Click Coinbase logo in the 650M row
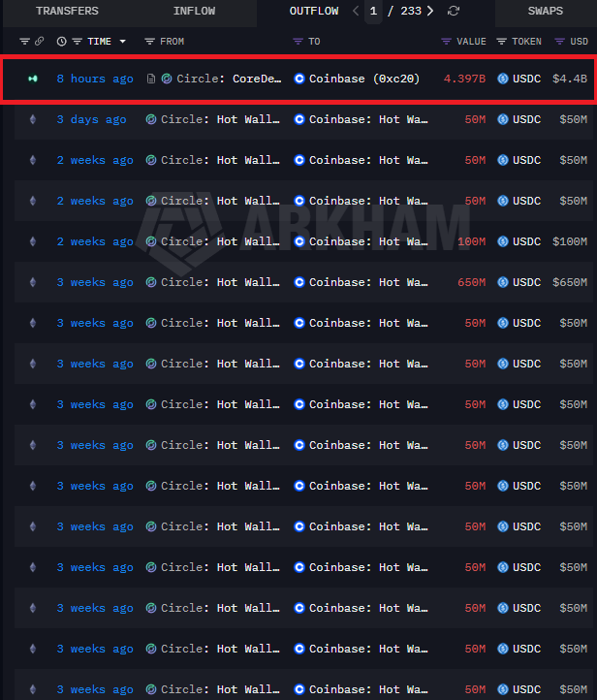The height and width of the screenshot is (700, 597). click(x=299, y=282)
